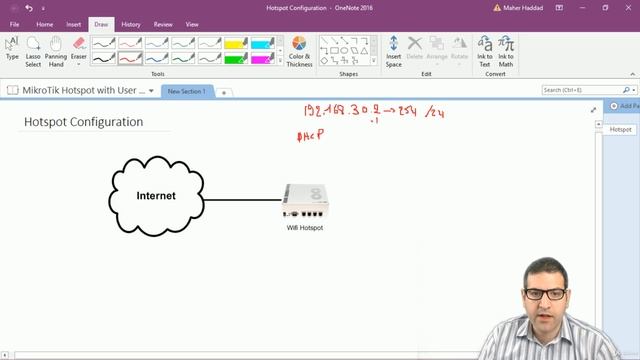Select the thin black pen

[103, 43]
